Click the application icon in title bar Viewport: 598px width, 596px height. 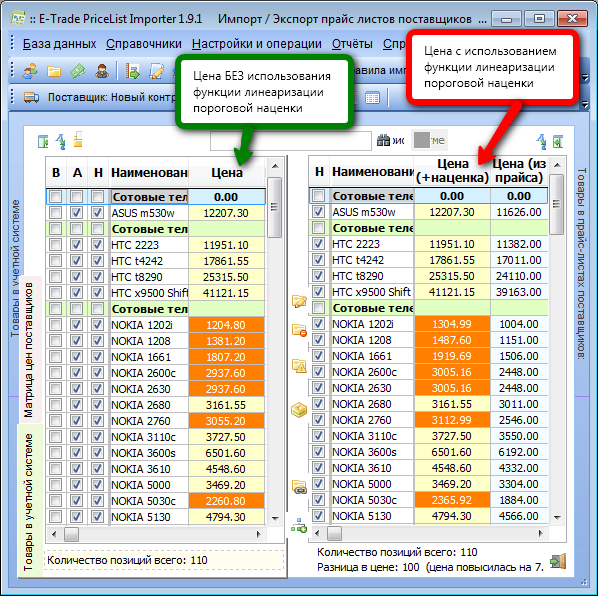[18, 18]
